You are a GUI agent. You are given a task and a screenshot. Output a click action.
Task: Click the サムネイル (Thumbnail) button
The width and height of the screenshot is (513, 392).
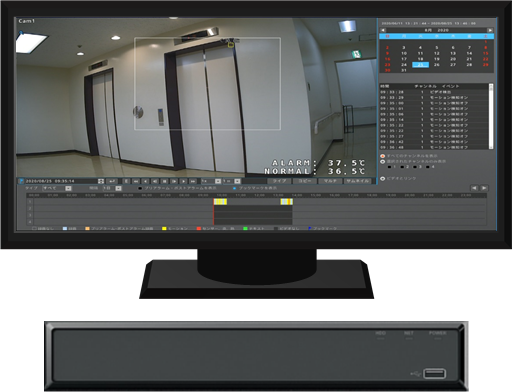pos(358,181)
